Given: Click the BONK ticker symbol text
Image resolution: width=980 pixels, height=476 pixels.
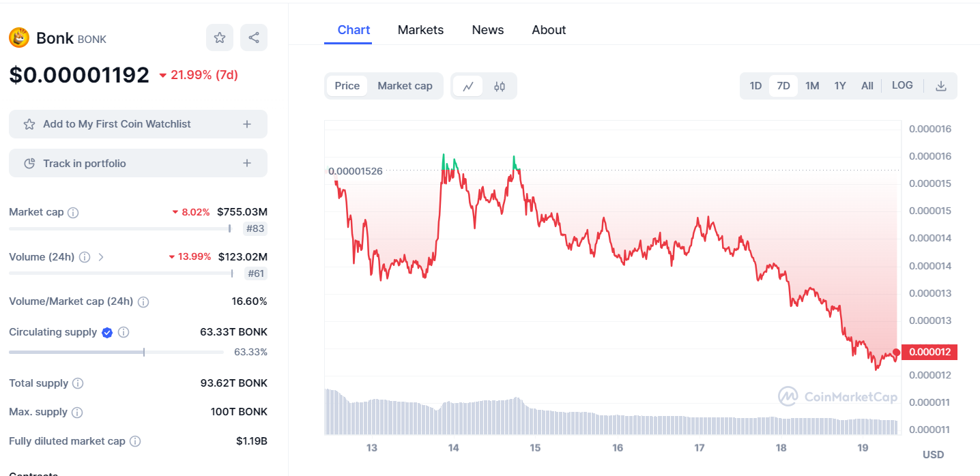Looking at the screenshot, I should click(92, 40).
